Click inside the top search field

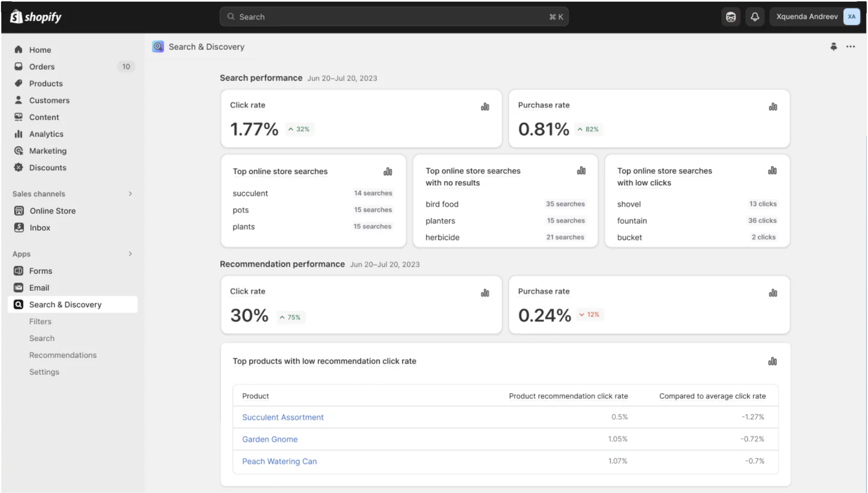pos(393,16)
